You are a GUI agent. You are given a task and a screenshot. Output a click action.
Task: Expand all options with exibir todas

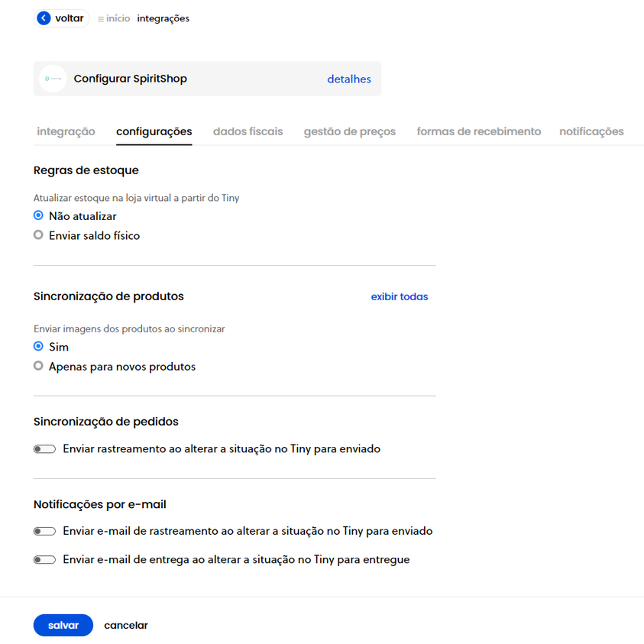pos(400,296)
